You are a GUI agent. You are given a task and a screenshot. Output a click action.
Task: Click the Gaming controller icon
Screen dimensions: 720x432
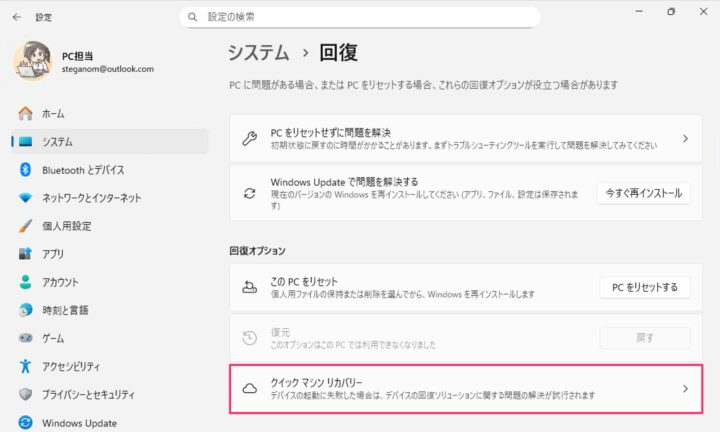pyautogui.click(x=26, y=338)
